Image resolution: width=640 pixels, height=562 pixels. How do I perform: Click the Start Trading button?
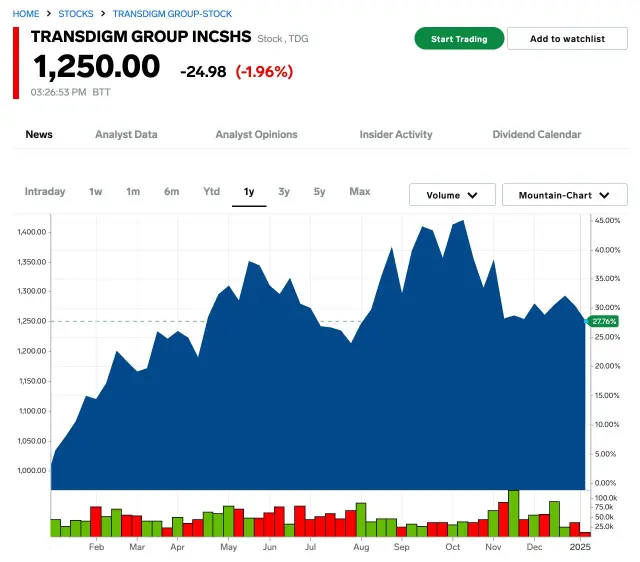(459, 39)
